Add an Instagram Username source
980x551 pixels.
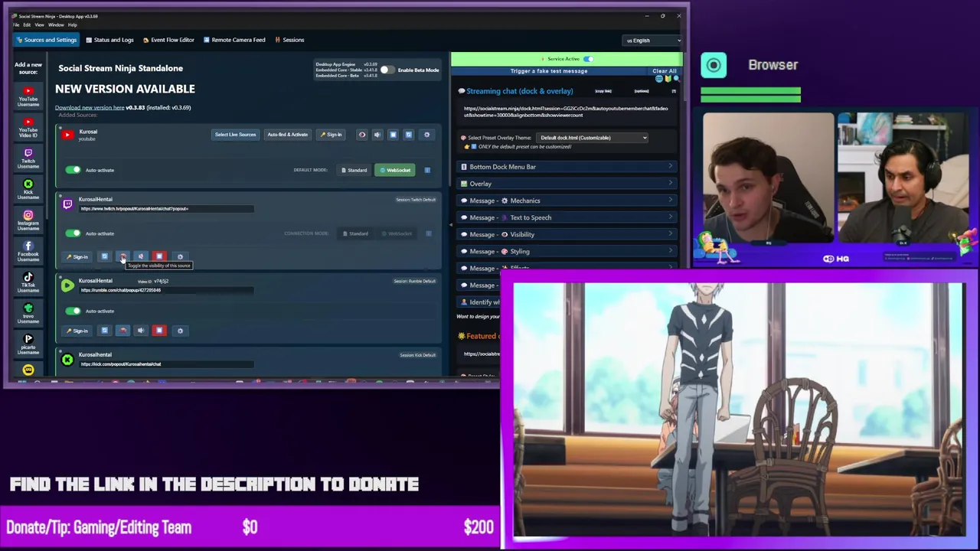coord(28,220)
